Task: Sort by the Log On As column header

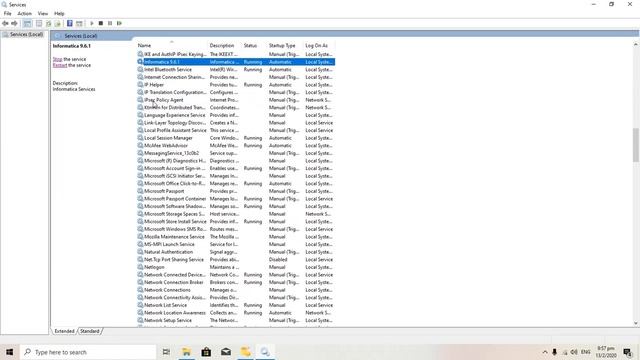Action: click(319, 45)
